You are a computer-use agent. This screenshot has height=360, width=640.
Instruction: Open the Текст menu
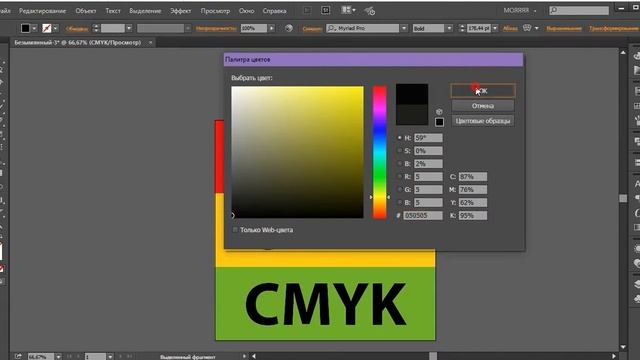tap(113, 11)
